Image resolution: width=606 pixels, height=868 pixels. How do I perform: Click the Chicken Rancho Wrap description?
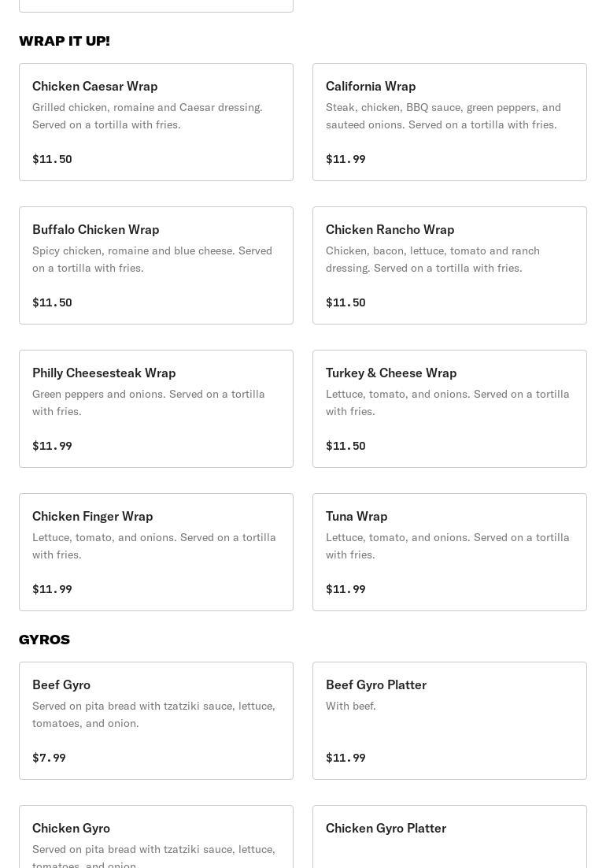click(x=433, y=259)
